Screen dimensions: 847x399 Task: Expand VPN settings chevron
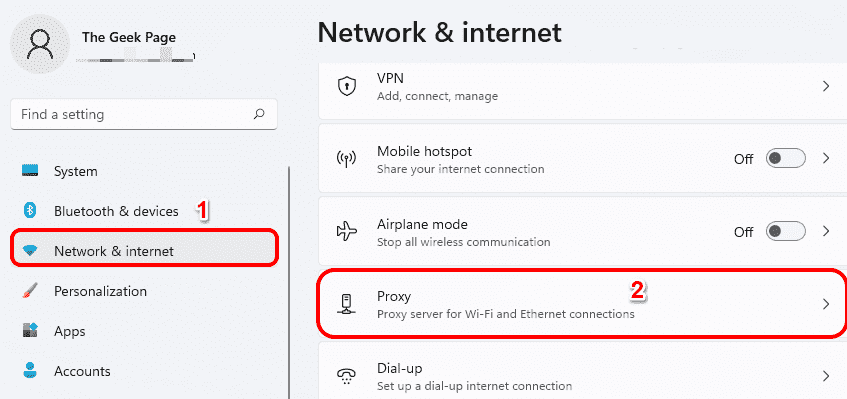tap(825, 86)
